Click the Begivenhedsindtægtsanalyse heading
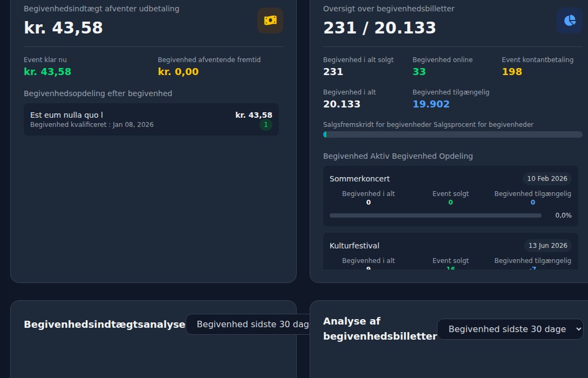 (x=104, y=325)
